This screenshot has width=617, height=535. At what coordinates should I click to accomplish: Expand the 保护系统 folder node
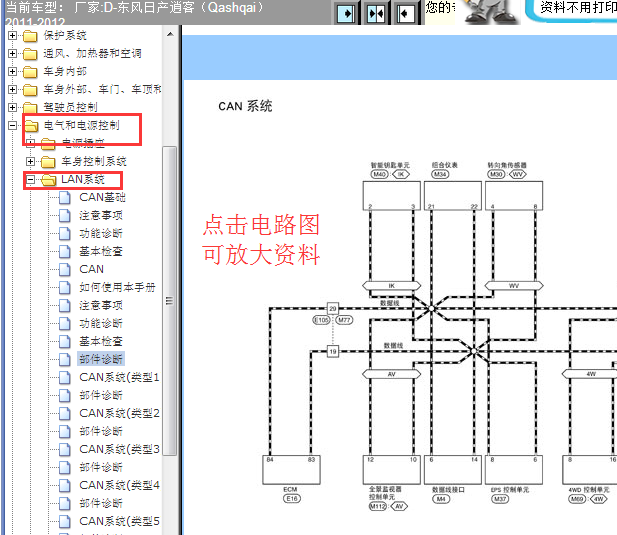click(12, 35)
